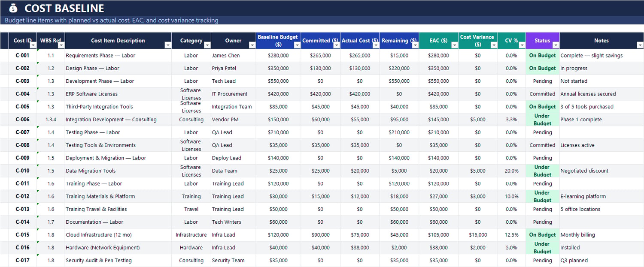
Task: Select cell C-006 in Cost ID column
Action: coord(23,120)
